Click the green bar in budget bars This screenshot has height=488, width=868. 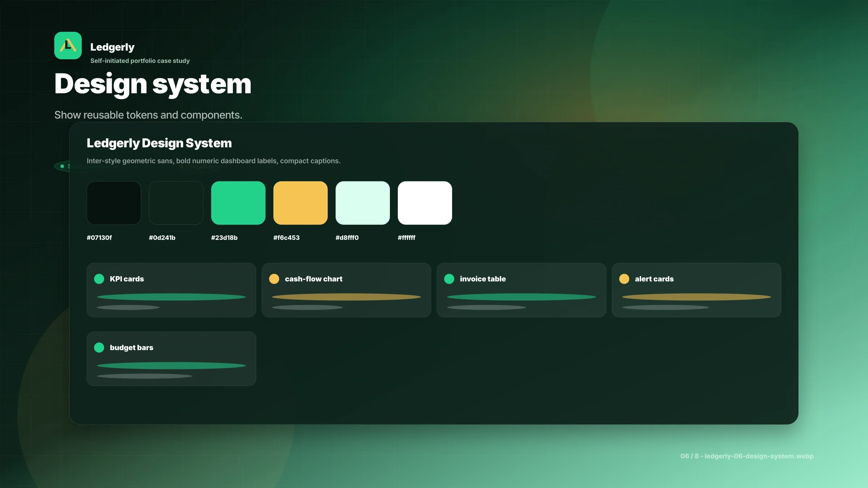pos(171,366)
